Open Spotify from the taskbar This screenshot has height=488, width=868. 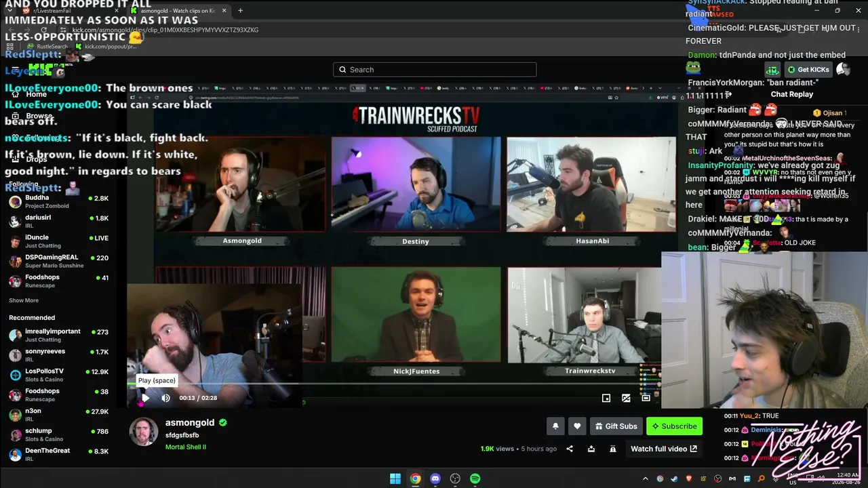475,479
